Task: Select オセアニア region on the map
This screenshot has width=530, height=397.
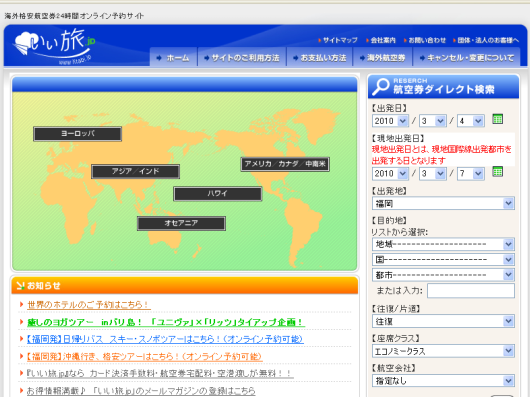Action: (181, 223)
